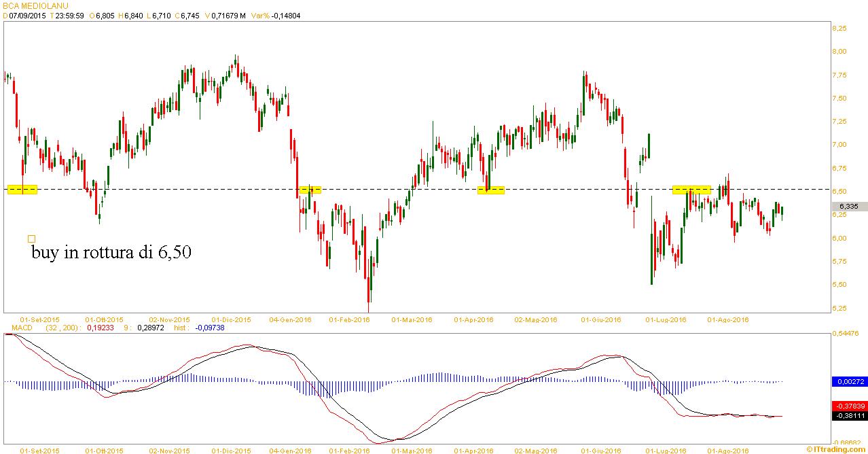Select the blue 0,00272 histogram value tag
Viewport: 868px width, 454px height.
coord(849,382)
